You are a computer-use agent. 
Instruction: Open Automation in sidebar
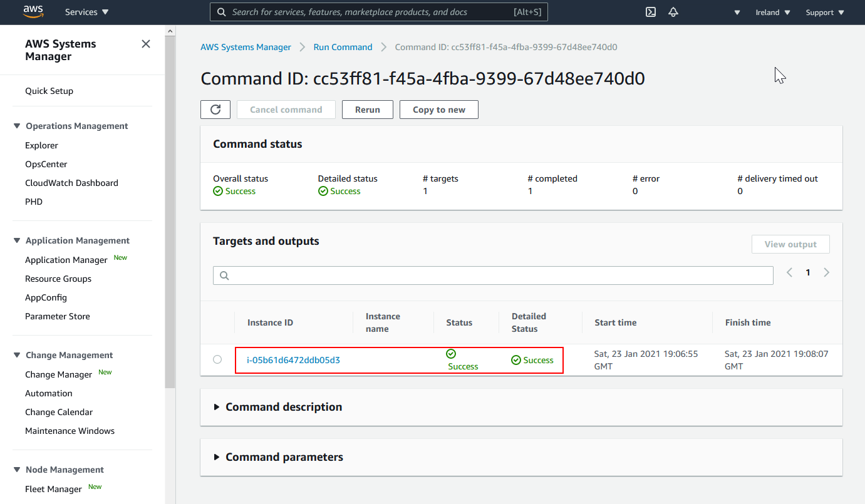pos(49,393)
